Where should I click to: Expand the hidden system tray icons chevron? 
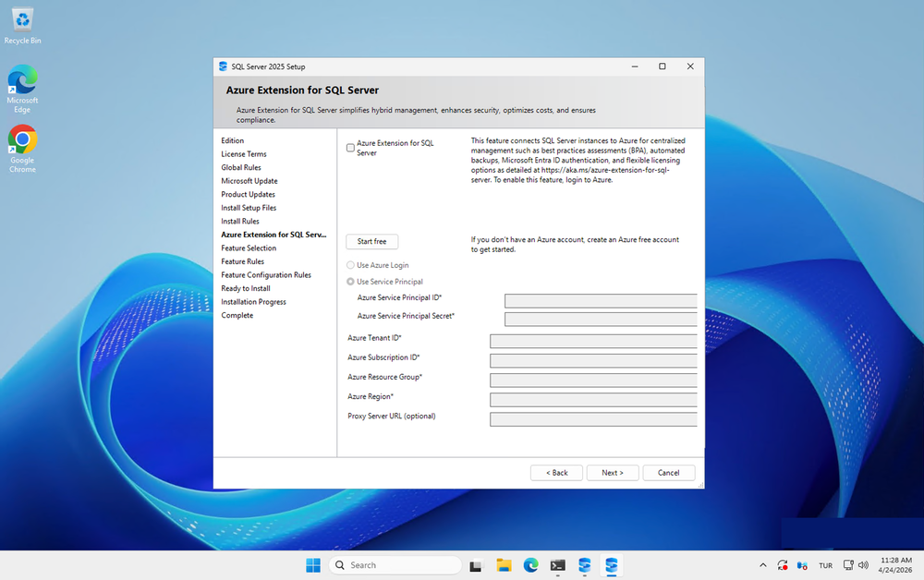(x=762, y=565)
